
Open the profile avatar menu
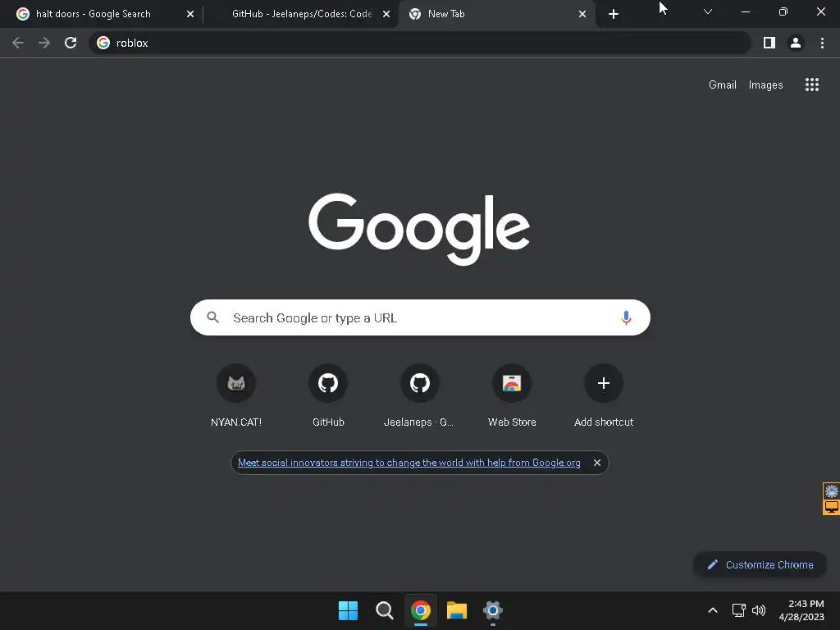(x=796, y=43)
